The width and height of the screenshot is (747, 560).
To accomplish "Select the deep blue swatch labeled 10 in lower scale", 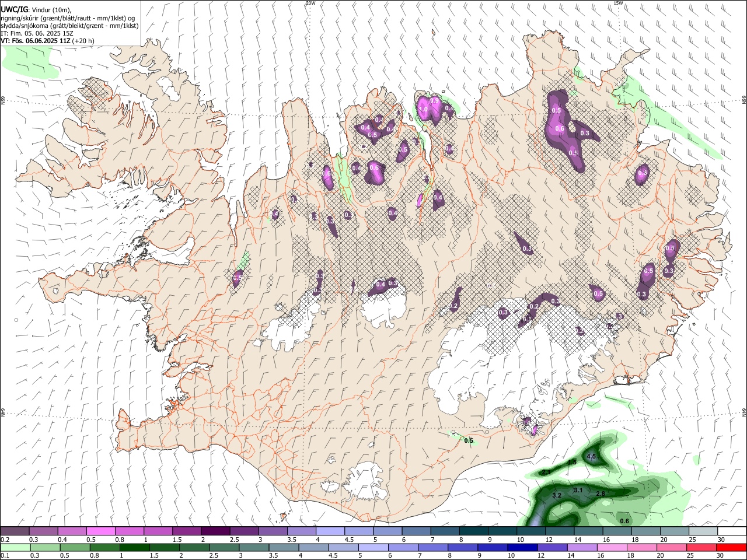I will [x=522, y=548].
